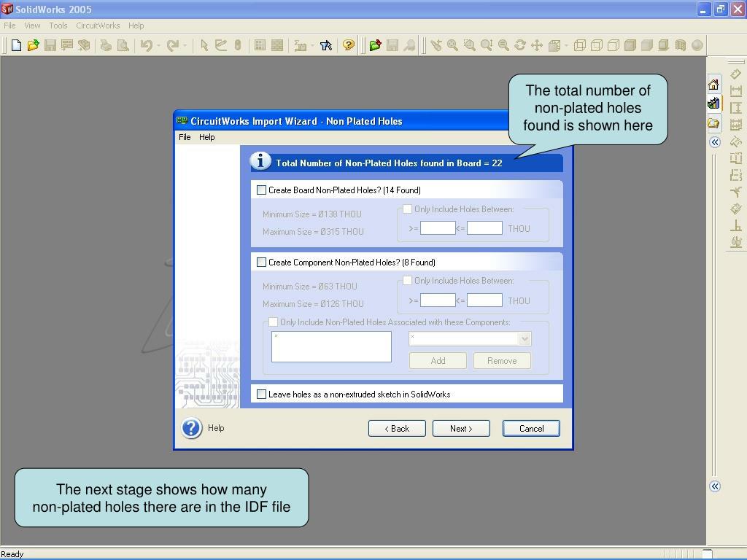Open the Undo history dropdown arrow
Screen dimensions: 747x560
pyautogui.click(x=158, y=46)
